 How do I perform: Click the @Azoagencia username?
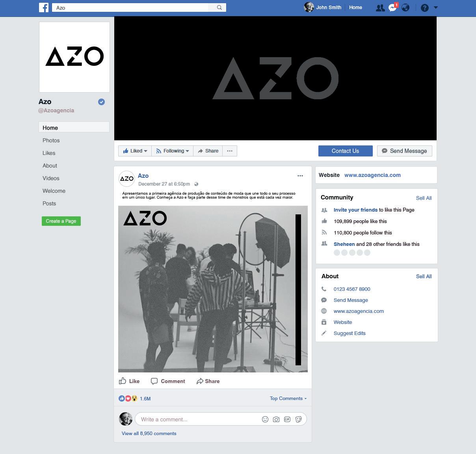[56, 111]
